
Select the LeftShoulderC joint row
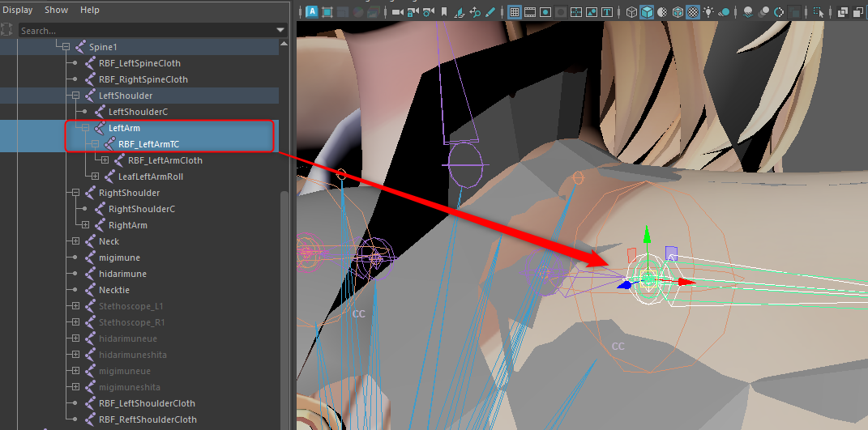139,112
